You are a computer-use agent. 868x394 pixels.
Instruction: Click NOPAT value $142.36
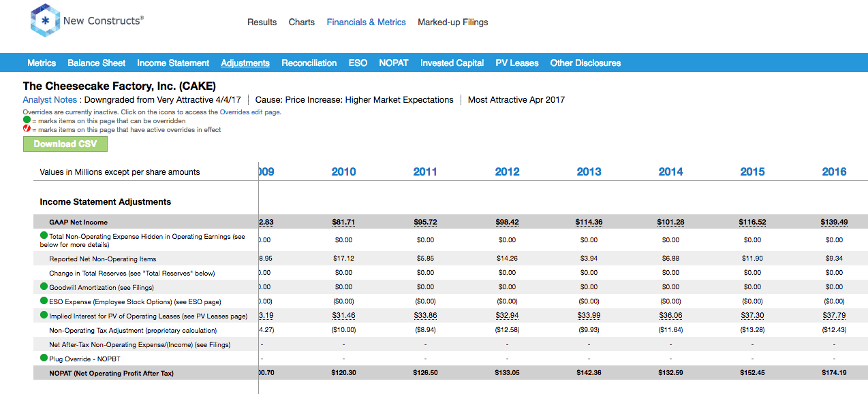pyautogui.click(x=589, y=373)
